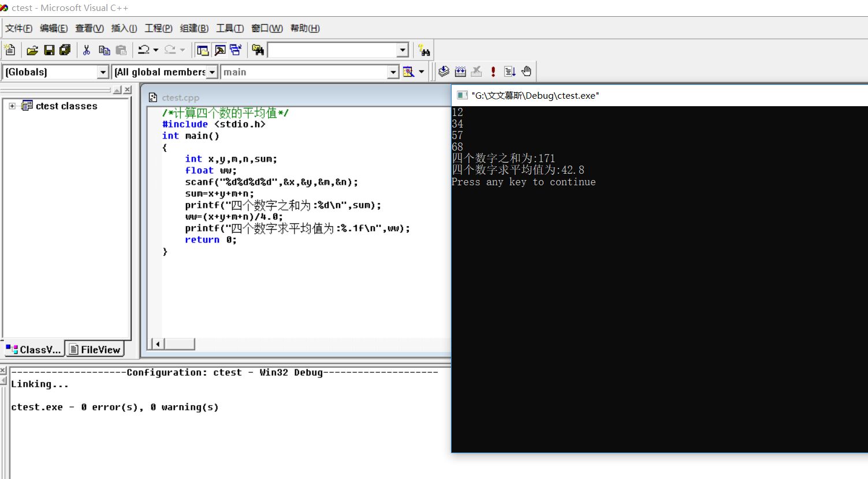
Task: Open the 编辑(E) menu
Action: click(x=54, y=28)
